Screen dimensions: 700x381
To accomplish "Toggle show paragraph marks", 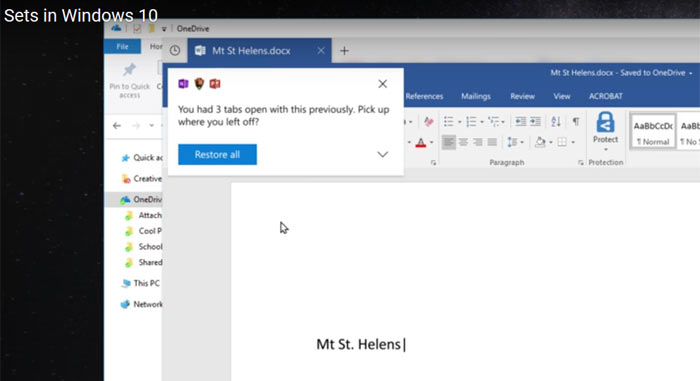I will (576, 121).
